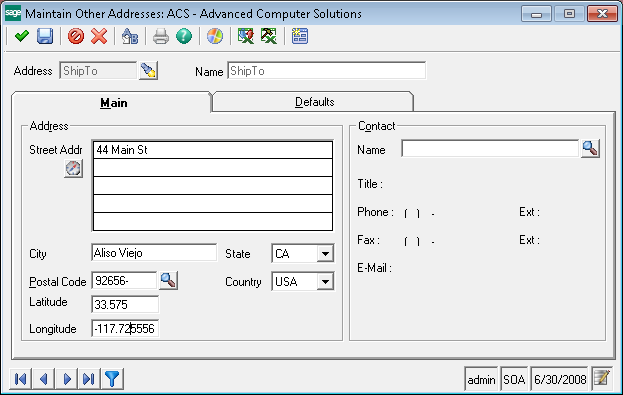Click the Postal Code field '92656-'

click(x=124, y=281)
